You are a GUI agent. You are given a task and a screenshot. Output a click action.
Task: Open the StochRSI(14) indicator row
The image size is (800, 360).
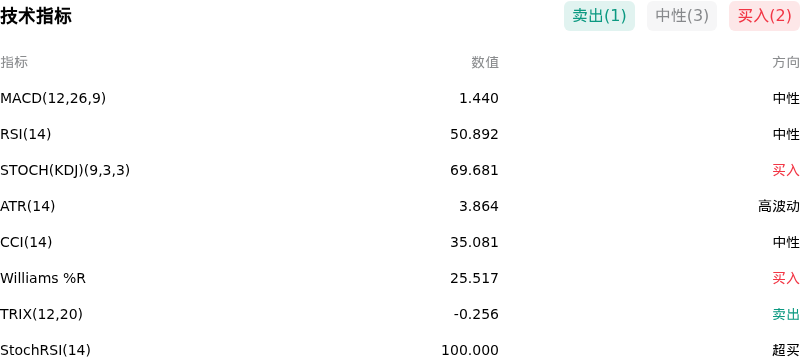(x=400, y=350)
